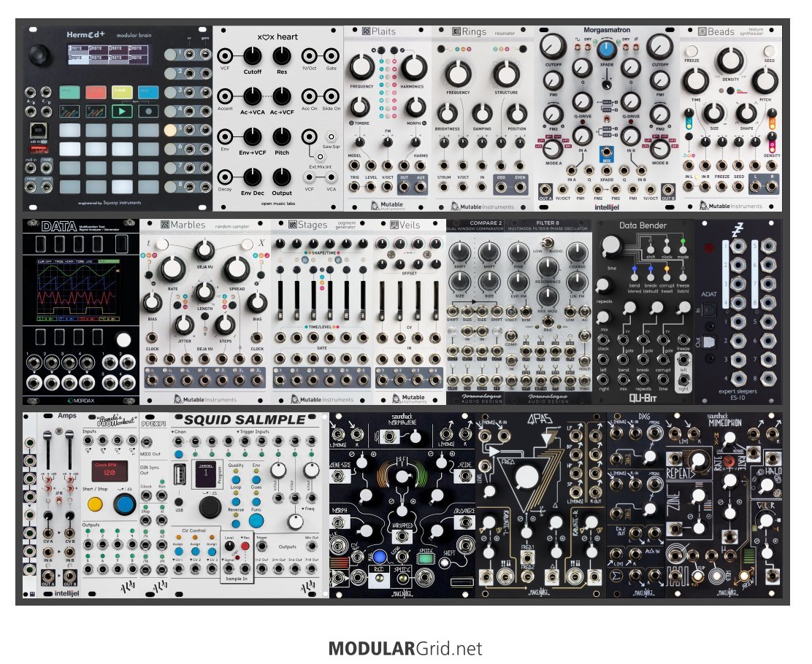Click the Stages segment 1 slider
Screen dimensions: 812x664
[280, 300]
